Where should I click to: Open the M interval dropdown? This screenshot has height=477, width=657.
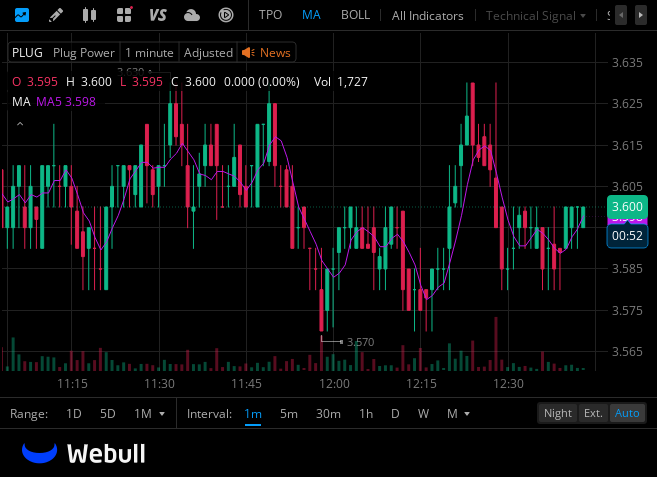(x=458, y=414)
